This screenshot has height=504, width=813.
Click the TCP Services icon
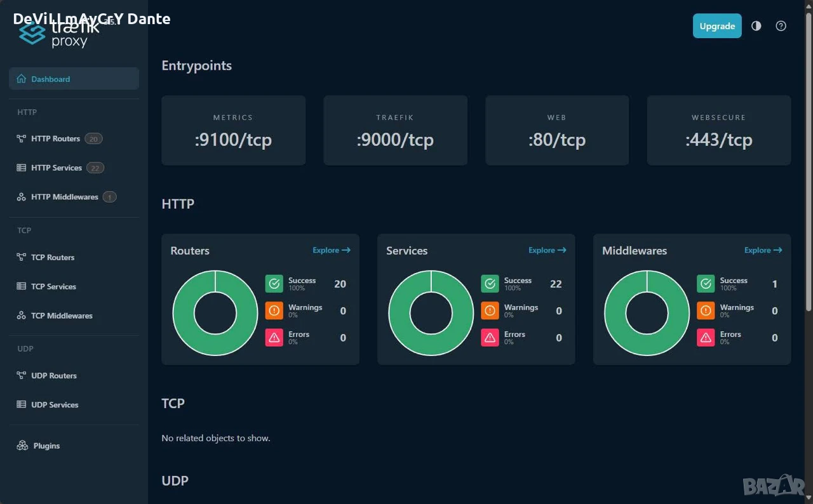(x=22, y=286)
